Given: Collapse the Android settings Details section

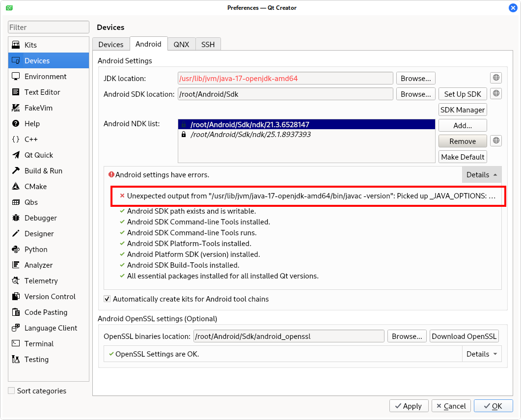Looking at the screenshot, I should click(x=481, y=175).
